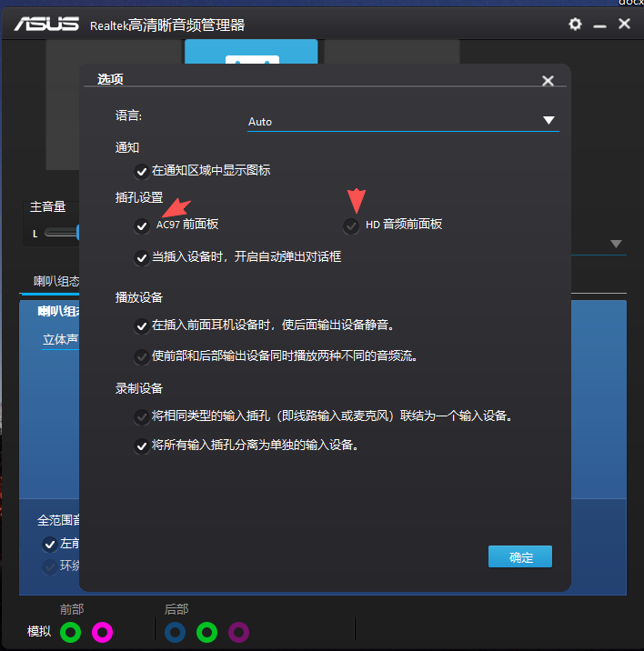Toggle the AC97 前面板 checkbox

click(x=141, y=225)
